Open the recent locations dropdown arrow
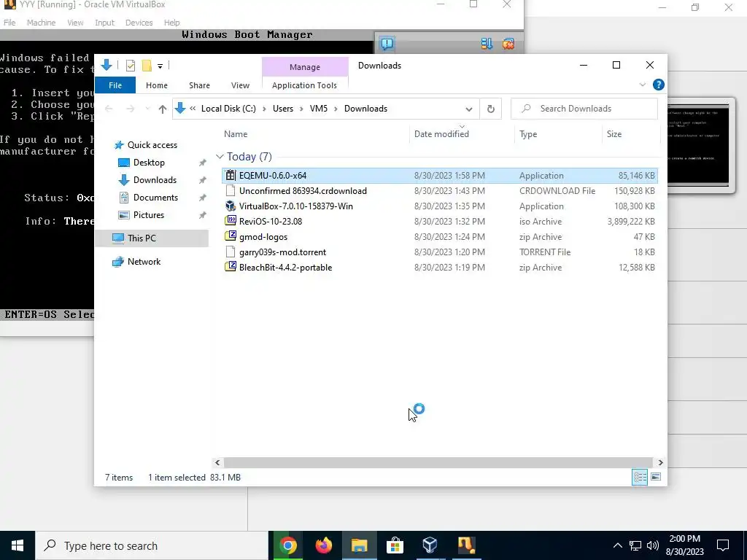This screenshot has height=560, width=747. (x=147, y=109)
